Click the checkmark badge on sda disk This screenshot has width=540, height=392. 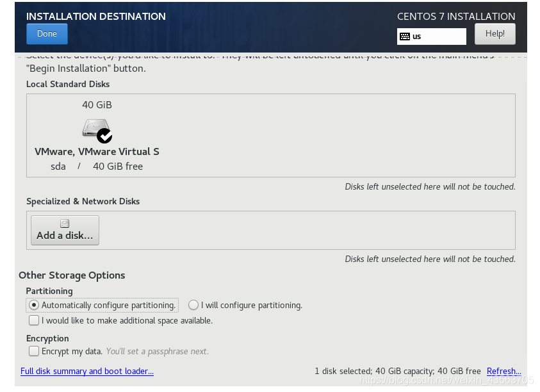tap(104, 136)
